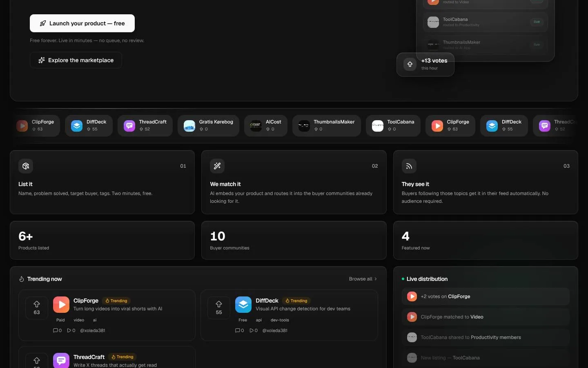Open the 10 Buyer communities stat card
Image resolution: width=588 pixels, height=368 pixels.
point(294,240)
